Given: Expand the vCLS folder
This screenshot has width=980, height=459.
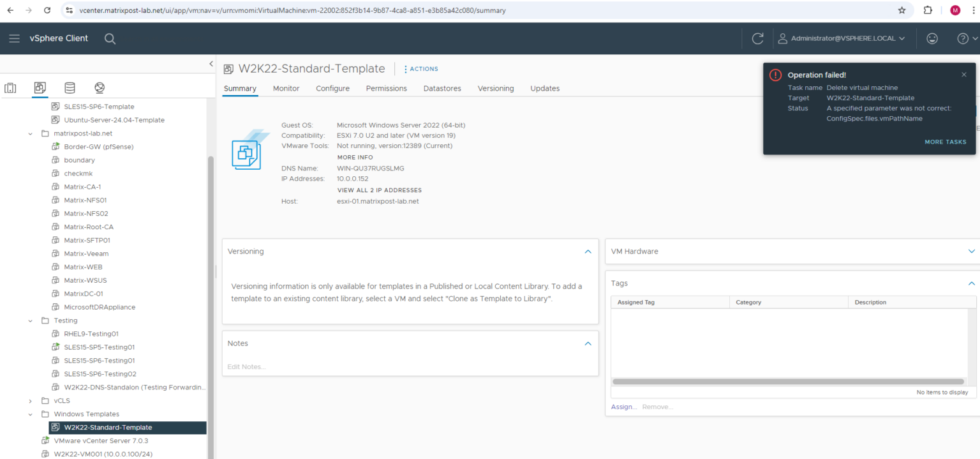Looking at the screenshot, I should click(x=29, y=400).
